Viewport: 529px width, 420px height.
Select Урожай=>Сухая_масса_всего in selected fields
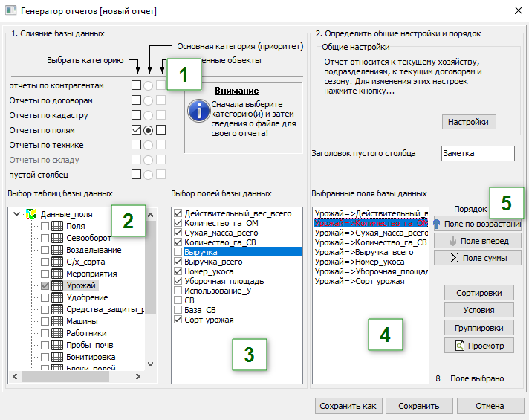tap(371, 233)
